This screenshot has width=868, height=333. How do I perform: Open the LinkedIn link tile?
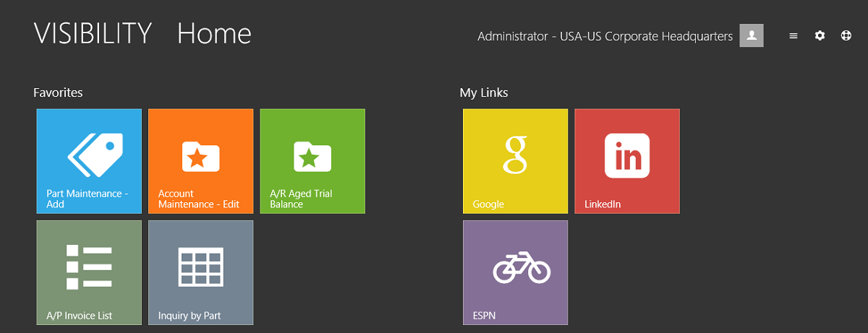[x=627, y=161]
